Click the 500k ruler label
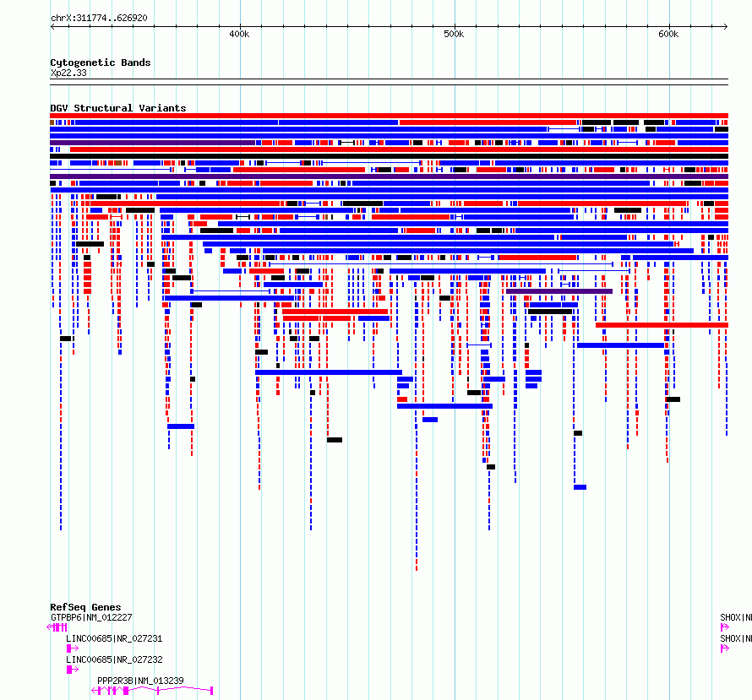 click(454, 34)
